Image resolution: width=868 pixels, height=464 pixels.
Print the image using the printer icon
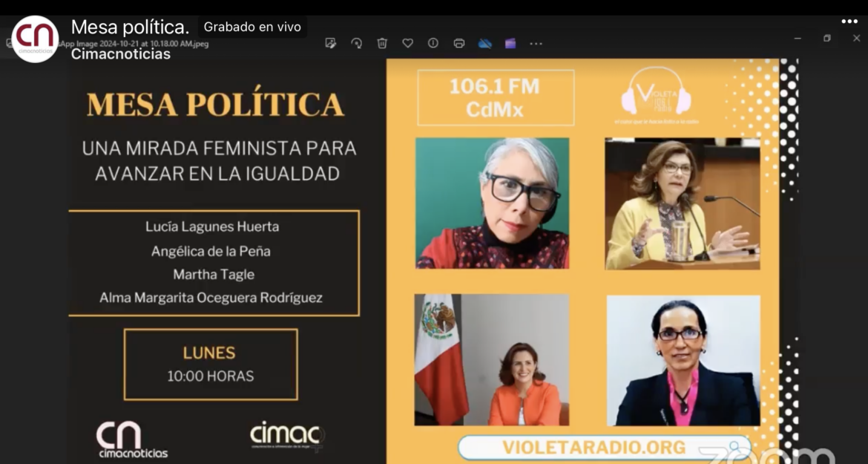(x=459, y=43)
